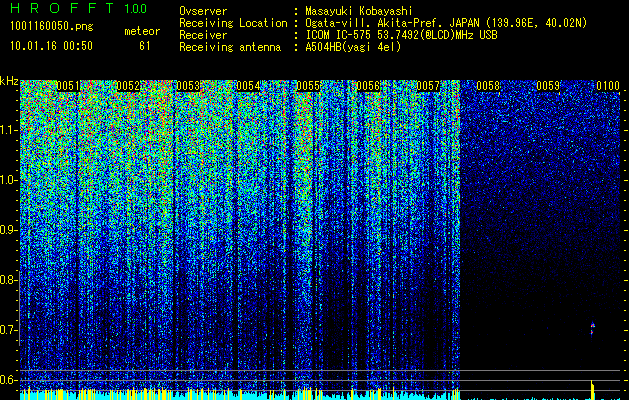Click the 0053 time marker

pyautogui.click(x=188, y=86)
